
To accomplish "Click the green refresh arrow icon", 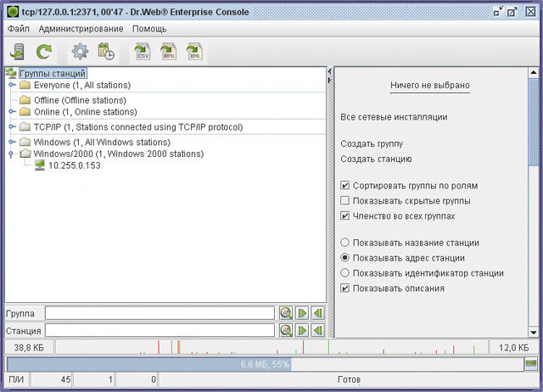I will (44, 52).
